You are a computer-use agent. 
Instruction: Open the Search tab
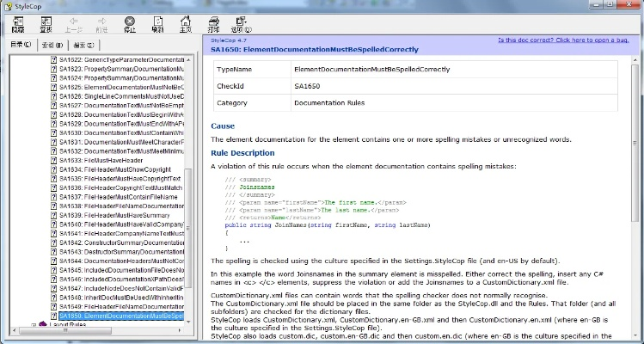pyautogui.click(x=83, y=44)
